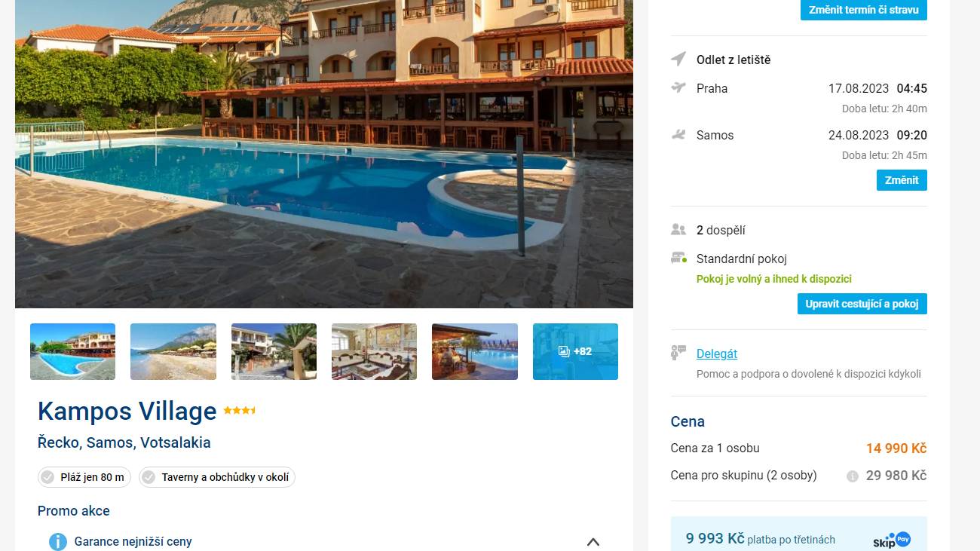Click the bed icon next to Standardní pokoj

click(x=678, y=258)
